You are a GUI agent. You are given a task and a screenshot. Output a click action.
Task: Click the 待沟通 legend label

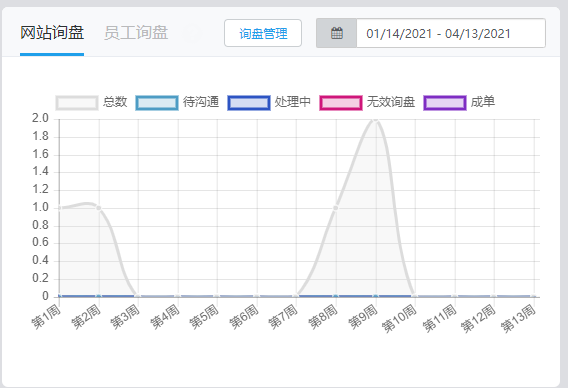pyautogui.click(x=201, y=102)
